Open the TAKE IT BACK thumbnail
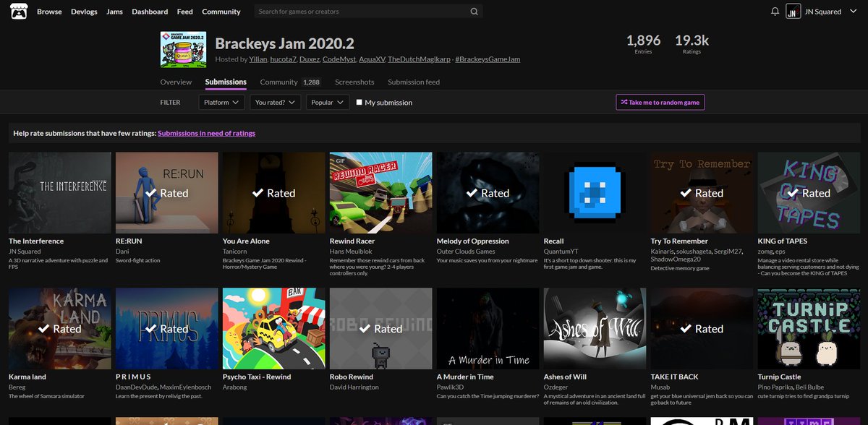This screenshot has height=425, width=868. (x=702, y=329)
